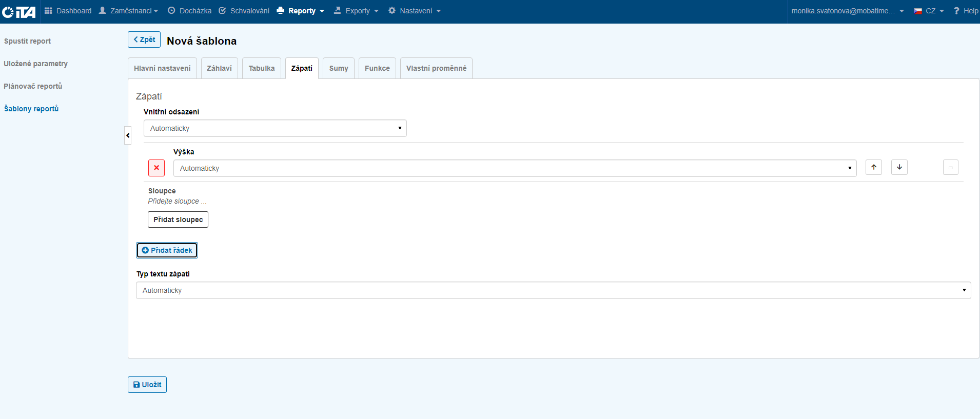Move footer row down with arrow

tap(899, 167)
